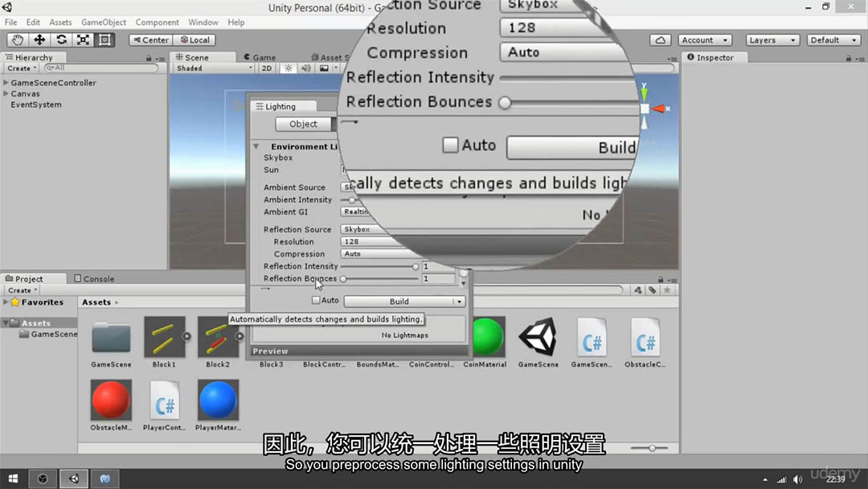Expand Block2 prefab preview arrow

coord(240,336)
